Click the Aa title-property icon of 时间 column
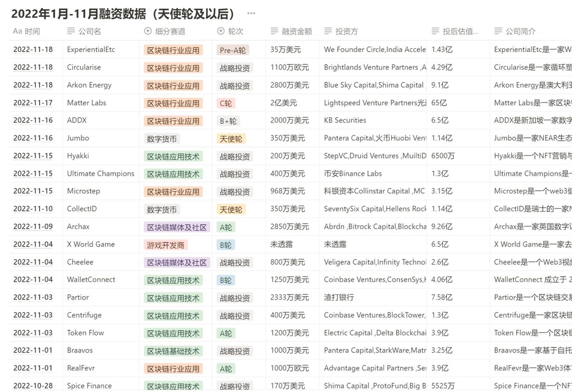The width and height of the screenshot is (572, 392). pyautogui.click(x=18, y=31)
